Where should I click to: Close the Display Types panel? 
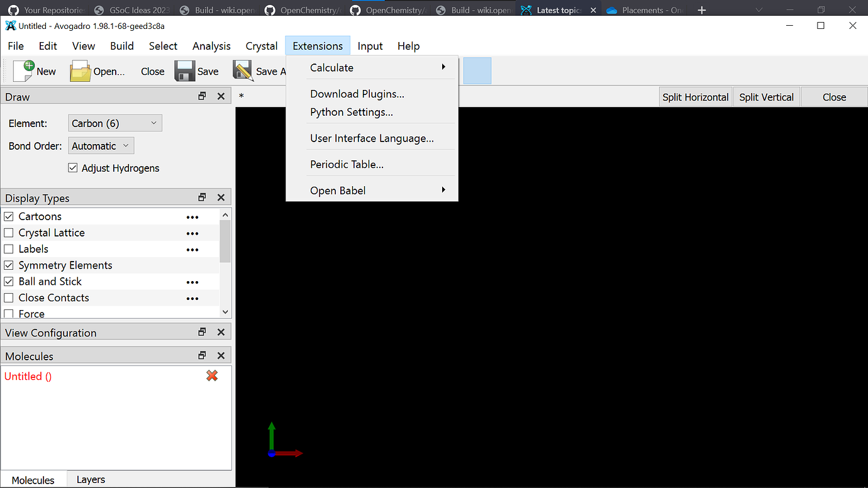221,197
